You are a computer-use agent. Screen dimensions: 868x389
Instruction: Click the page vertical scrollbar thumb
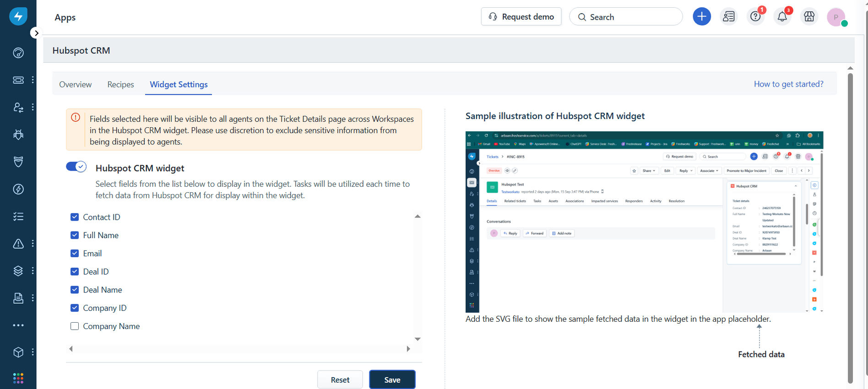[850, 228]
